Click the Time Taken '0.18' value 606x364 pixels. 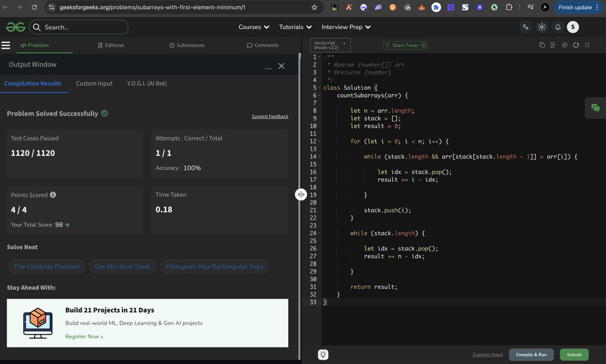click(x=164, y=210)
